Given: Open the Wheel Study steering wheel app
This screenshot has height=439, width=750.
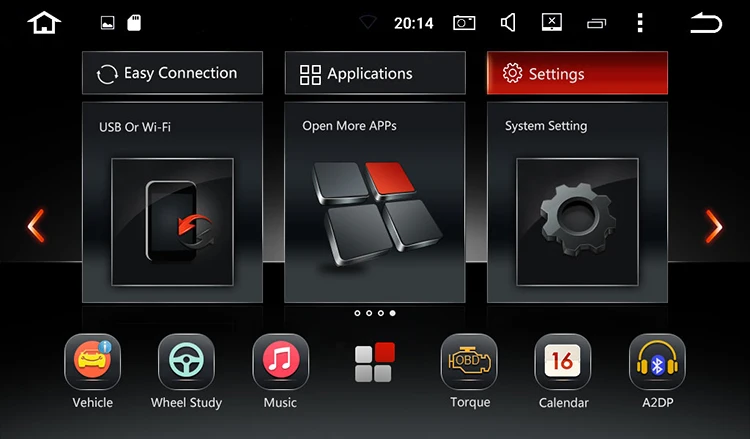Looking at the screenshot, I should coord(186,362).
